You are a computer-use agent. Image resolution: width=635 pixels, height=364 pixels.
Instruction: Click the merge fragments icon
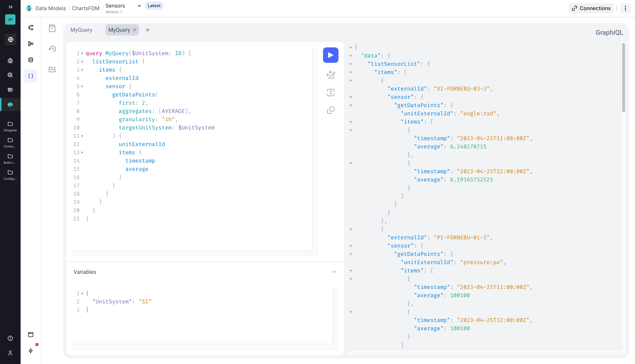330,93
